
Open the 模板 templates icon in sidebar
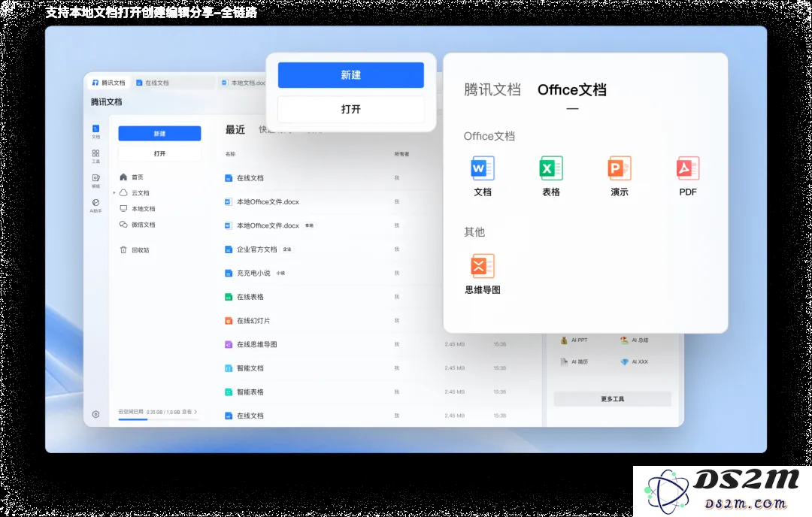[x=95, y=180]
